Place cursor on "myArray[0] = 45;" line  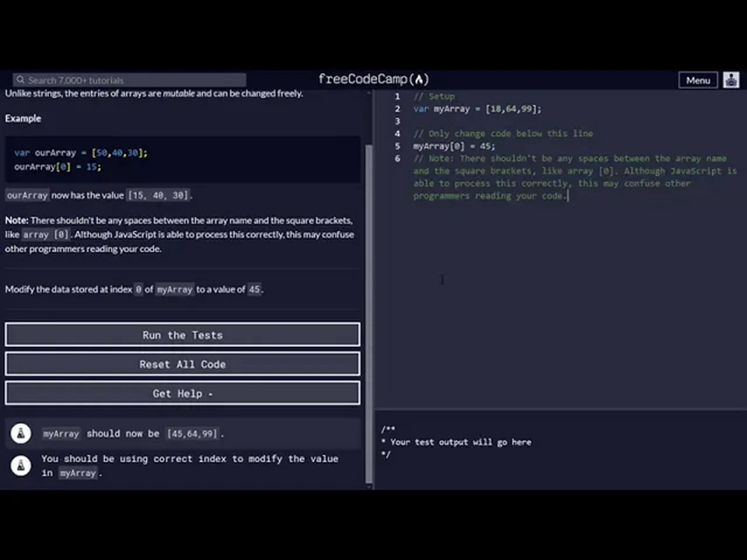click(x=454, y=146)
